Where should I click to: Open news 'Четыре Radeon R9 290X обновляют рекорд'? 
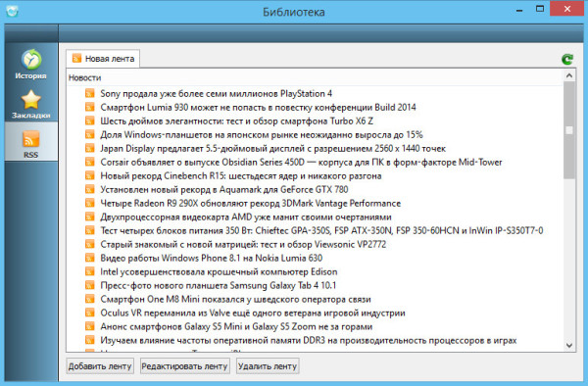pos(251,203)
